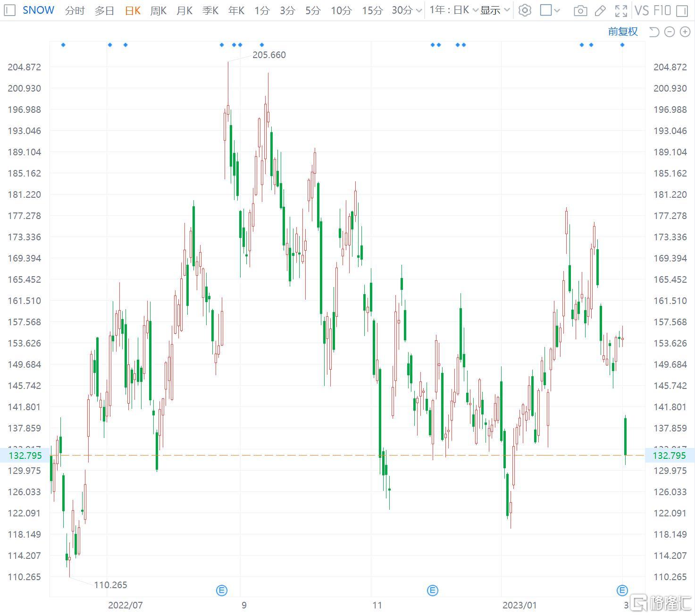The width and height of the screenshot is (695, 616).
Task: Zoom out chart with minus icon
Action: click(670, 32)
